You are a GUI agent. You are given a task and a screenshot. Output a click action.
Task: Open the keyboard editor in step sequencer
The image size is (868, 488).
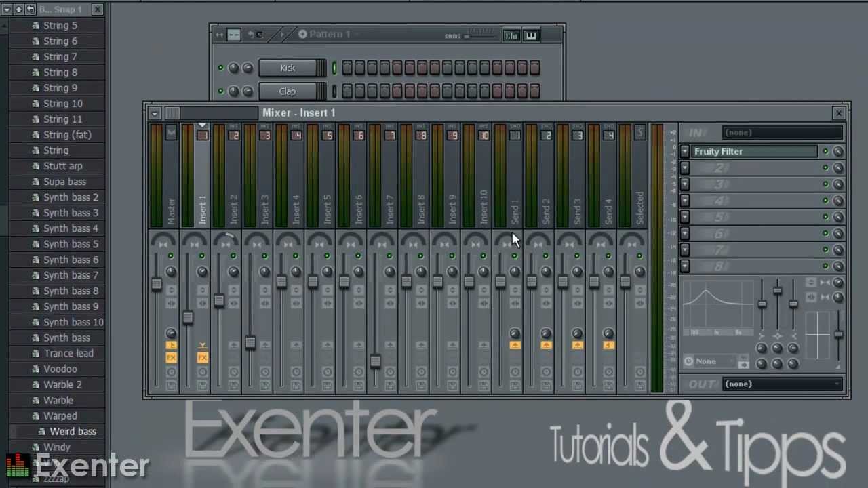[531, 35]
